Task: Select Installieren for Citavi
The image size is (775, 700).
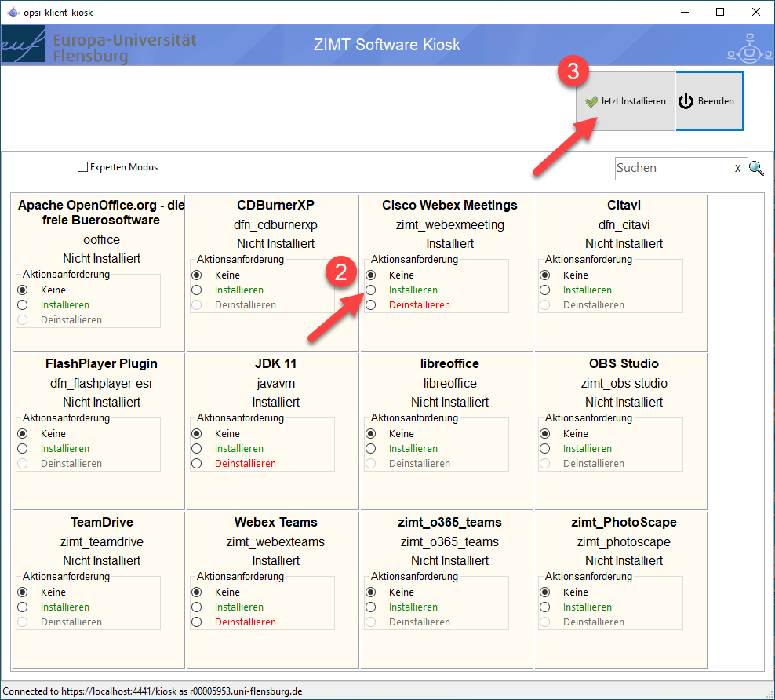Action: [x=545, y=290]
